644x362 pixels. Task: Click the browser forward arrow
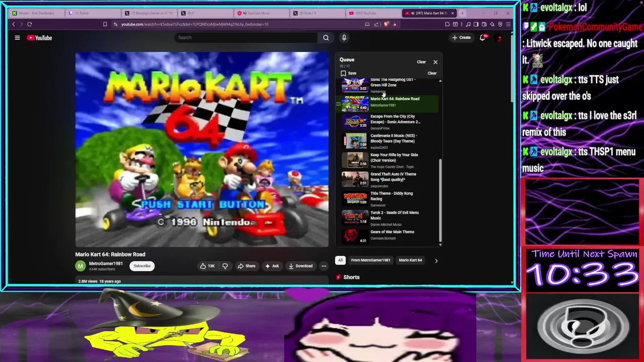tap(21, 24)
